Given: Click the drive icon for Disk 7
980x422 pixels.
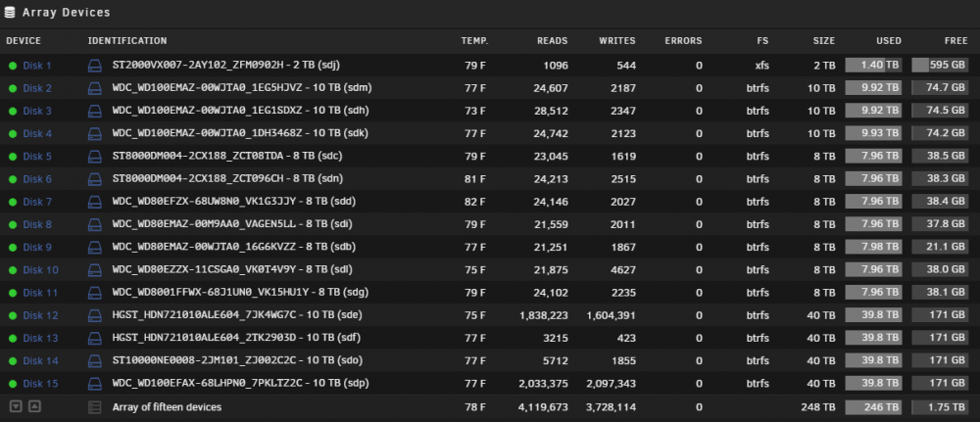Looking at the screenshot, I should coord(94,202).
